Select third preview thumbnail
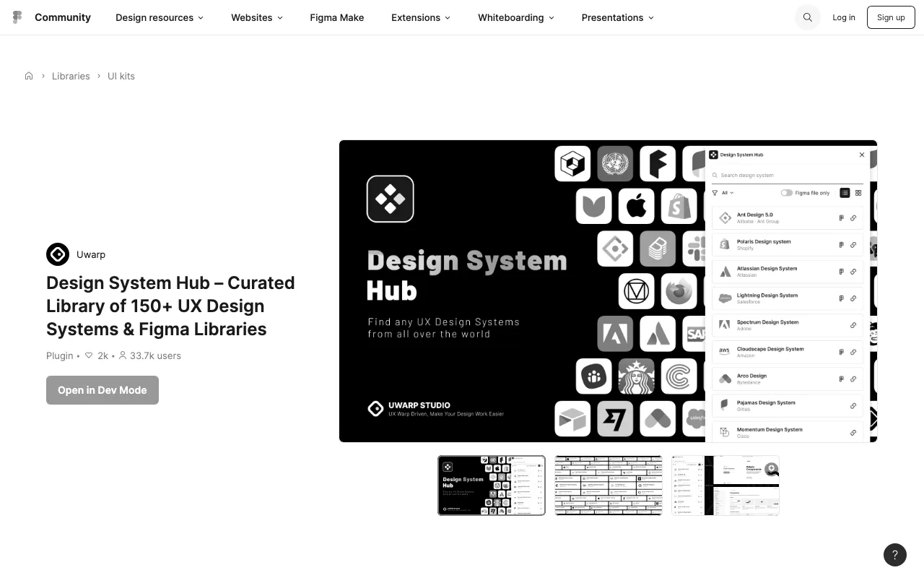The width and height of the screenshot is (924, 578). tap(725, 486)
